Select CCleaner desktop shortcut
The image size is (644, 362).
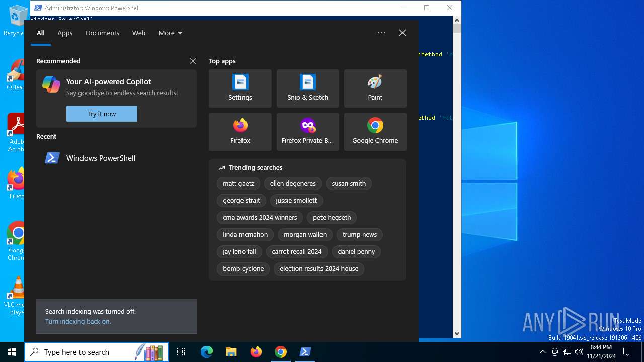click(15, 75)
